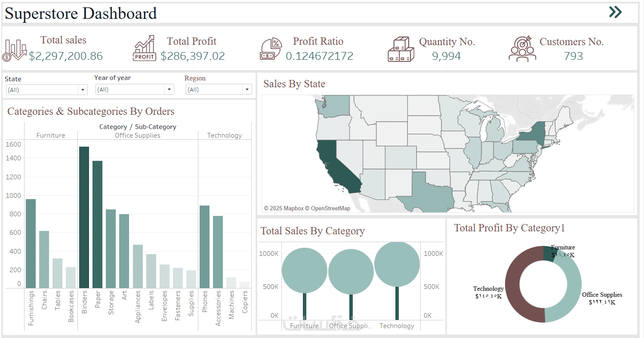This screenshot has height=338, width=644.
Task: Select the Binders bar in chart
Action: point(84,217)
